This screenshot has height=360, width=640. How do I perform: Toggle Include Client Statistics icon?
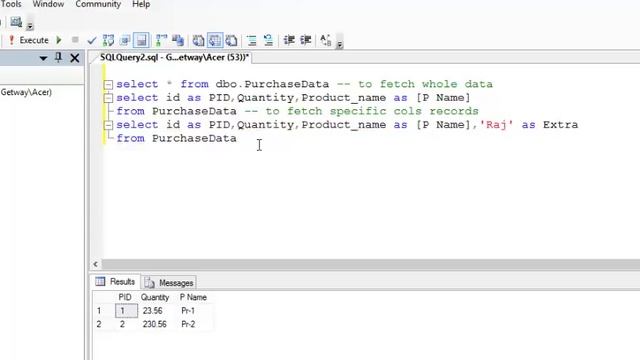(x=178, y=40)
